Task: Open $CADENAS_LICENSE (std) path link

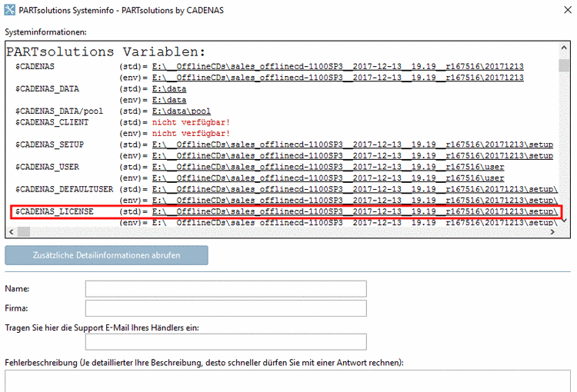Action: pyautogui.click(x=355, y=211)
